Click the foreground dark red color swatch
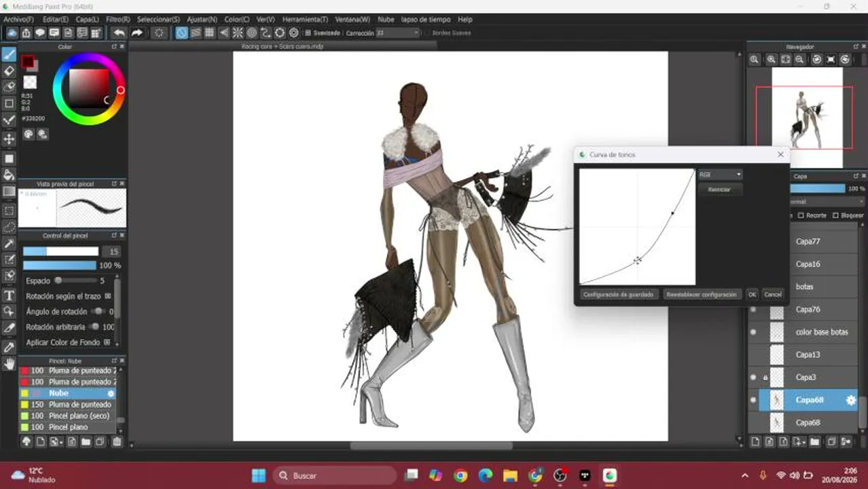The image size is (868, 489). pyautogui.click(x=27, y=62)
